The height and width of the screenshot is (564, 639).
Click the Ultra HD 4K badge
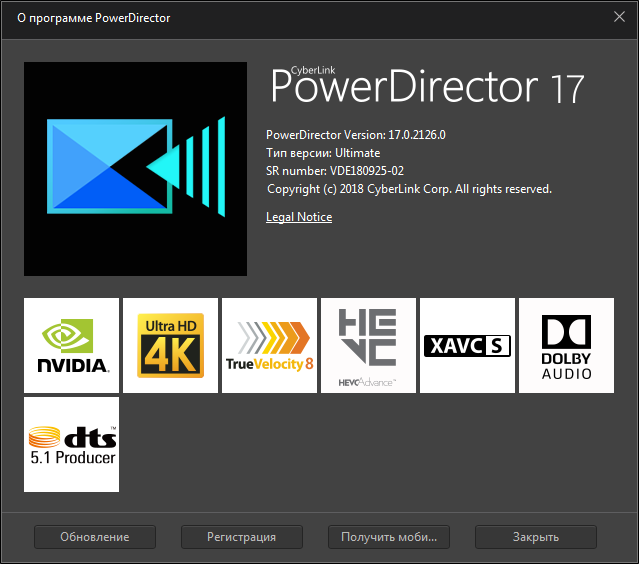pos(170,345)
